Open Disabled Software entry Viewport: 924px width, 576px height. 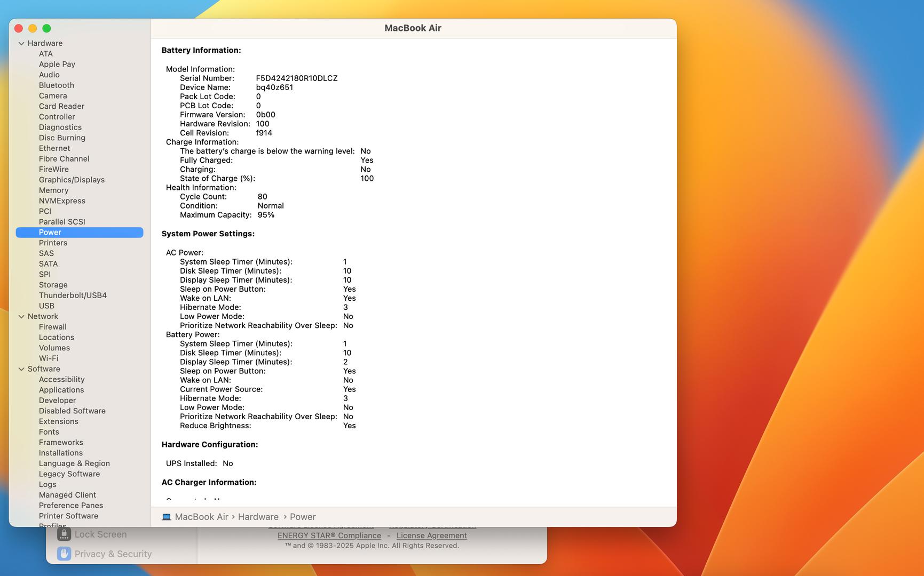tap(72, 411)
